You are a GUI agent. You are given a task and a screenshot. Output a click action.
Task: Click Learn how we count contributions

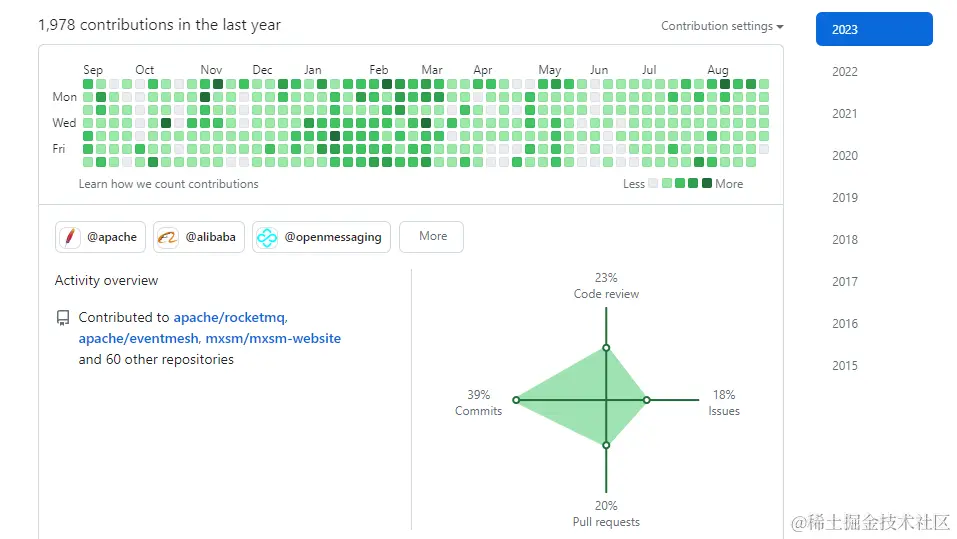[x=169, y=184]
